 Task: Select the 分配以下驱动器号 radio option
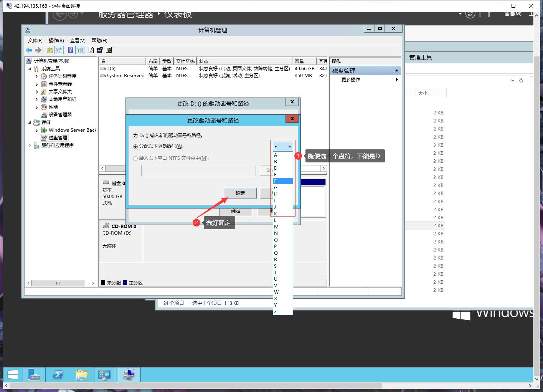pos(135,146)
